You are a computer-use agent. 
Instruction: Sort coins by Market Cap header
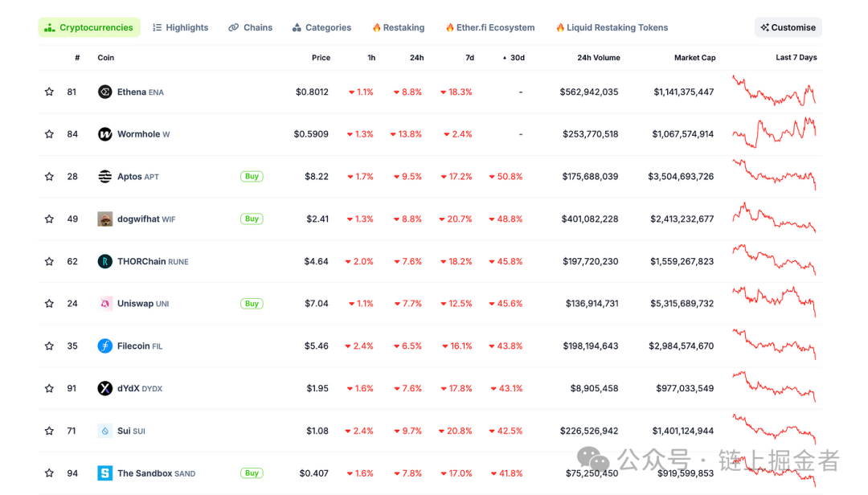pos(694,58)
